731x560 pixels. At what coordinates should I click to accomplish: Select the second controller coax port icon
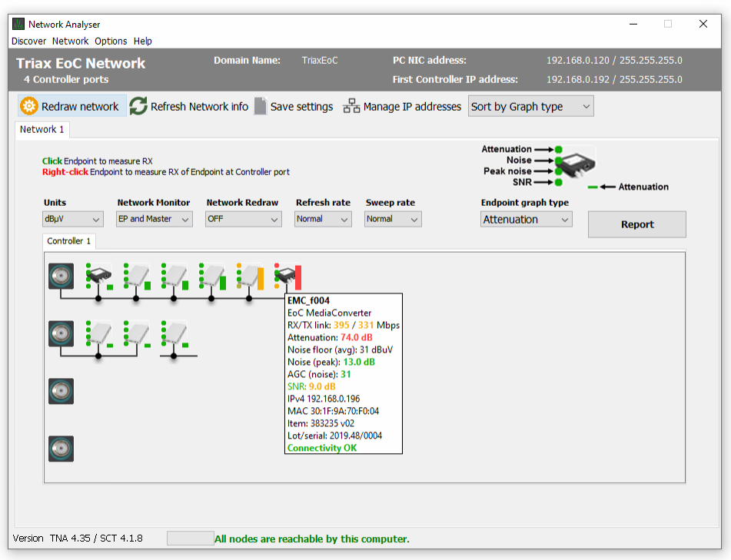pyautogui.click(x=61, y=333)
